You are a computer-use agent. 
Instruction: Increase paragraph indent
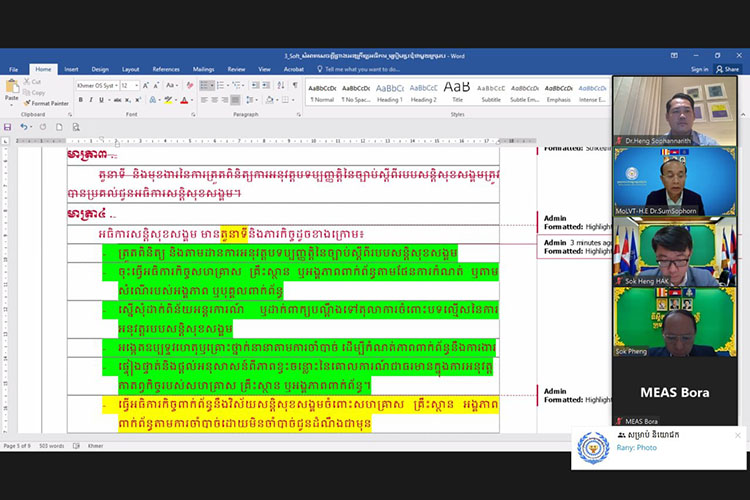point(266,86)
